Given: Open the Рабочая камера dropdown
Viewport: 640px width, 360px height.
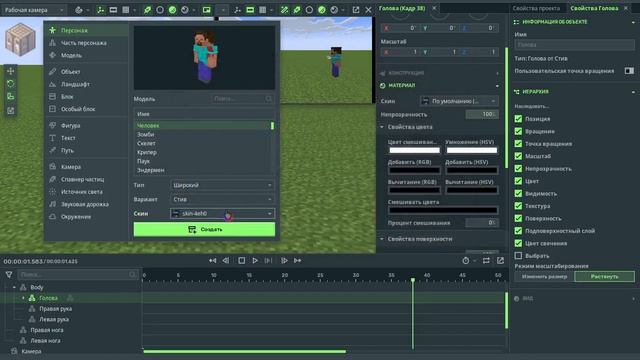Looking at the screenshot, I should coord(33,9).
